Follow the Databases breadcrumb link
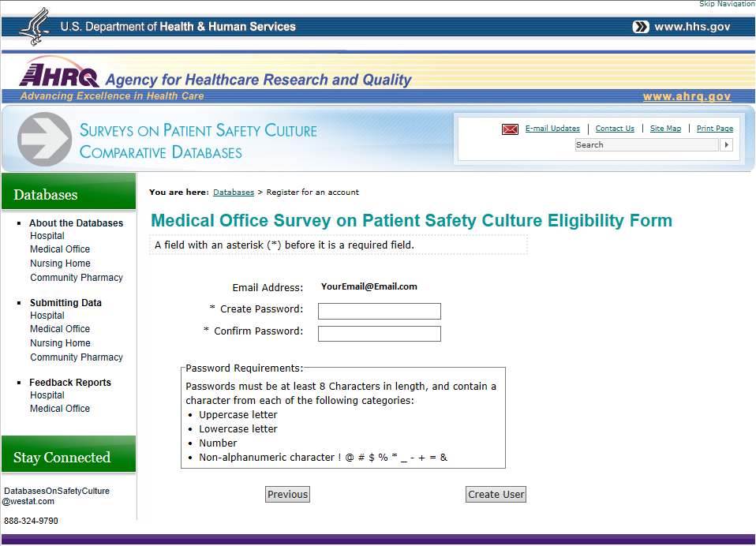This screenshot has height=546, width=756. (234, 193)
